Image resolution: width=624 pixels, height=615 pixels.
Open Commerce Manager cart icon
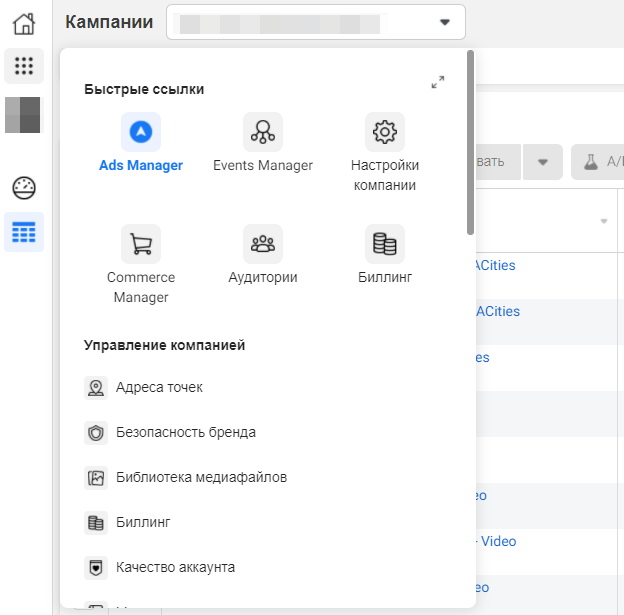coord(141,244)
